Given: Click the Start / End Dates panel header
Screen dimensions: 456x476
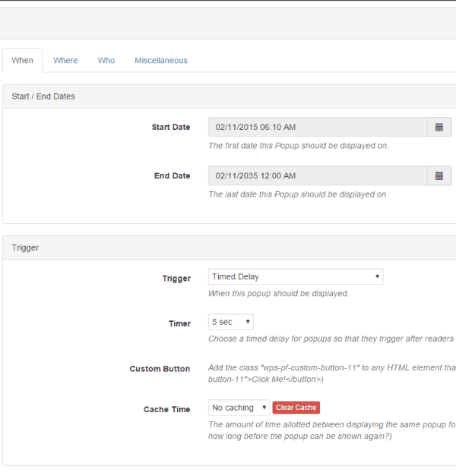Looking at the screenshot, I should tap(230, 96).
